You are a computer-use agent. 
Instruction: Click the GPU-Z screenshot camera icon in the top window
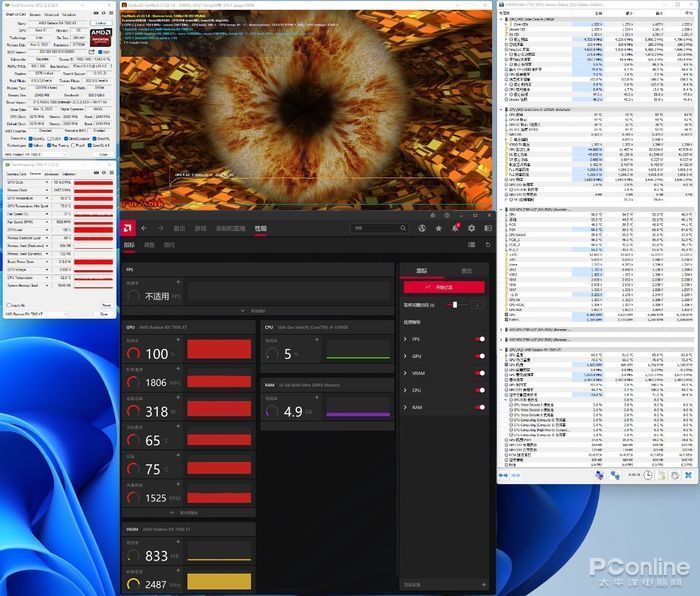pos(96,13)
